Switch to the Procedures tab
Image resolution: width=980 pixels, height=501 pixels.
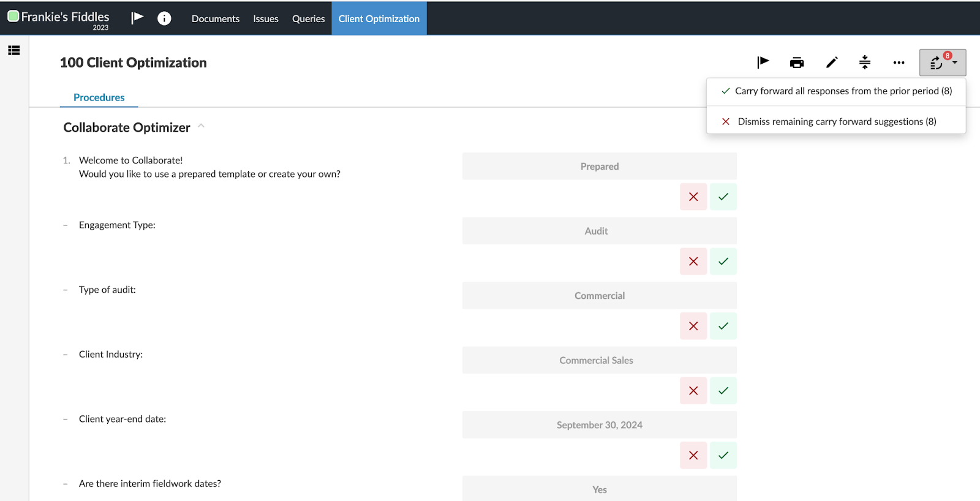[x=99, y=97]
